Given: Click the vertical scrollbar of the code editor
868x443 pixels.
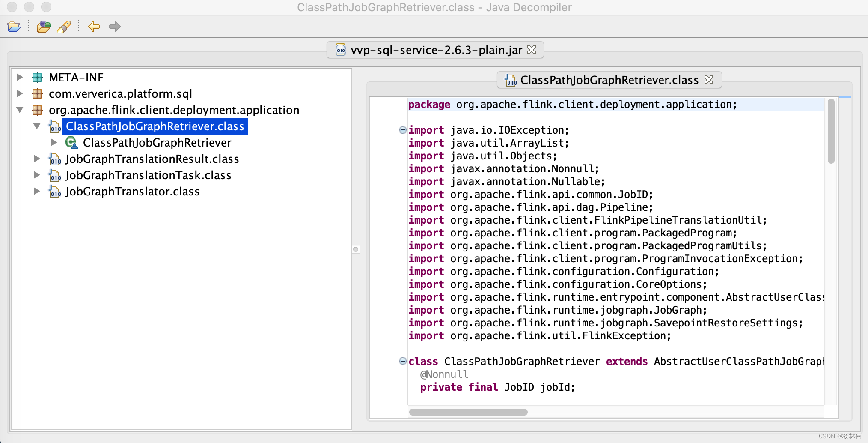Looking at the screenshot, I should click(x=831, y=131).
